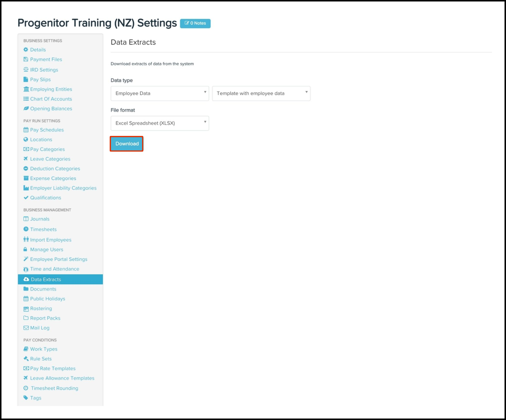
Task: Navigate to Chart Of Accounts
Action: pos(51,99)
